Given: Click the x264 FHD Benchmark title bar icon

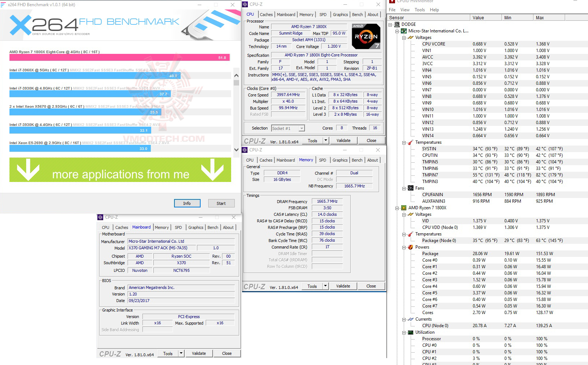Looking at the screenshot, I should click(4, 5).
